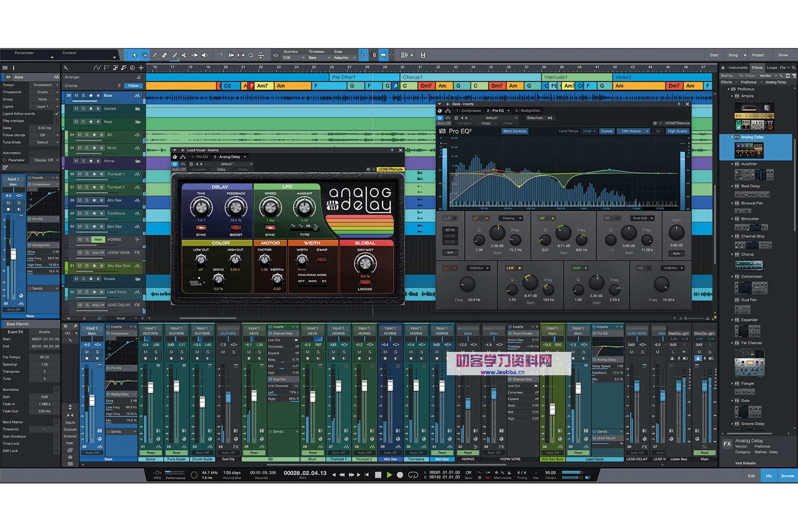
Task: Toggle Layers follow events checkbox
Action: point(57,114)
